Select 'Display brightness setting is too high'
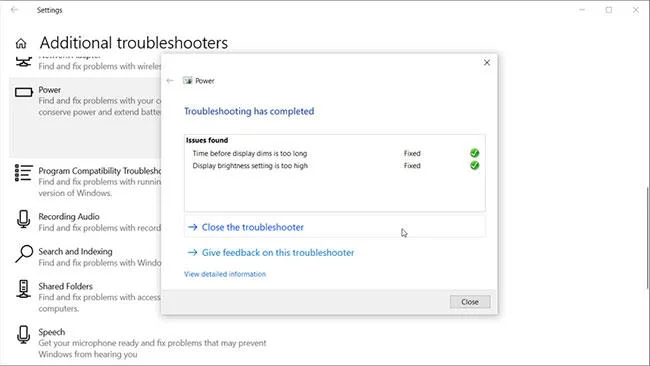Viewport: 650px width, 366px height. coord(250,165)
